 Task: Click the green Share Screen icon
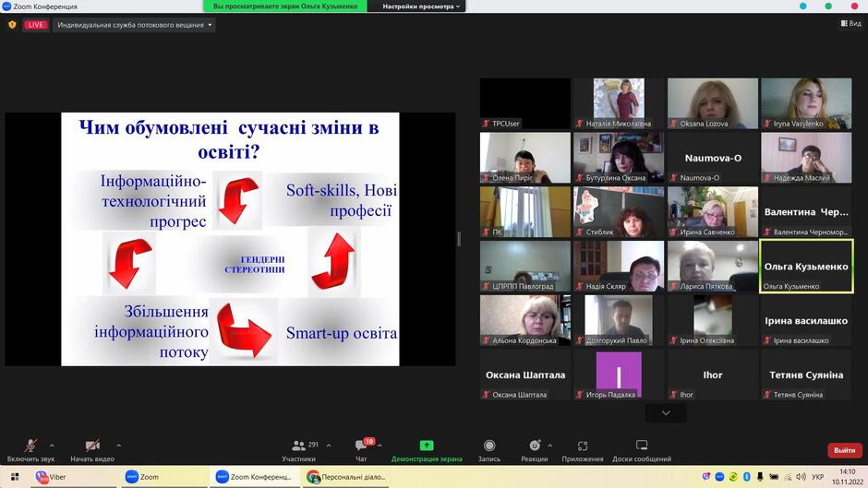(x=427, y=446)
